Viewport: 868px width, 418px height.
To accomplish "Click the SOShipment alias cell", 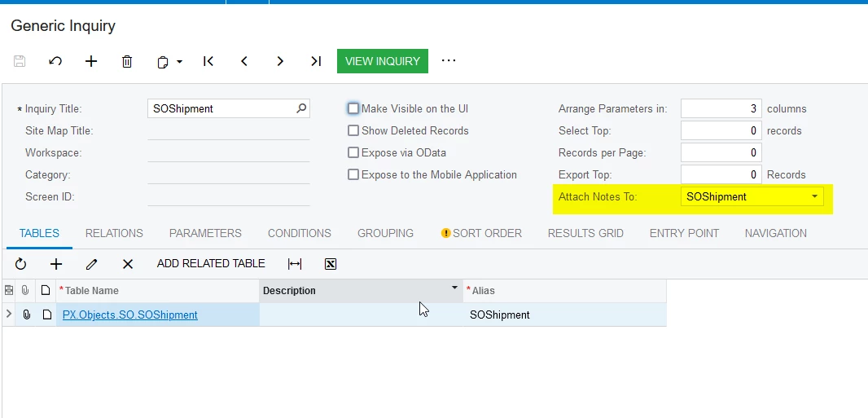I will pos(564,315).
